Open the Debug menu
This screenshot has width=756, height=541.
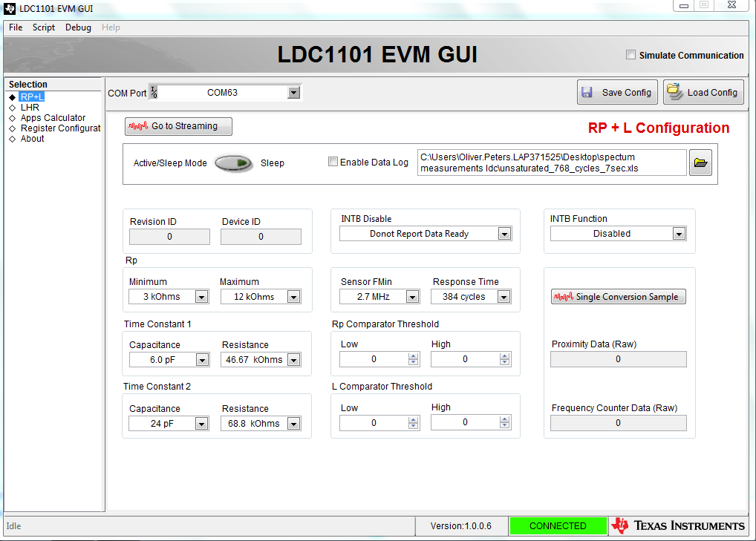point(78,27)
